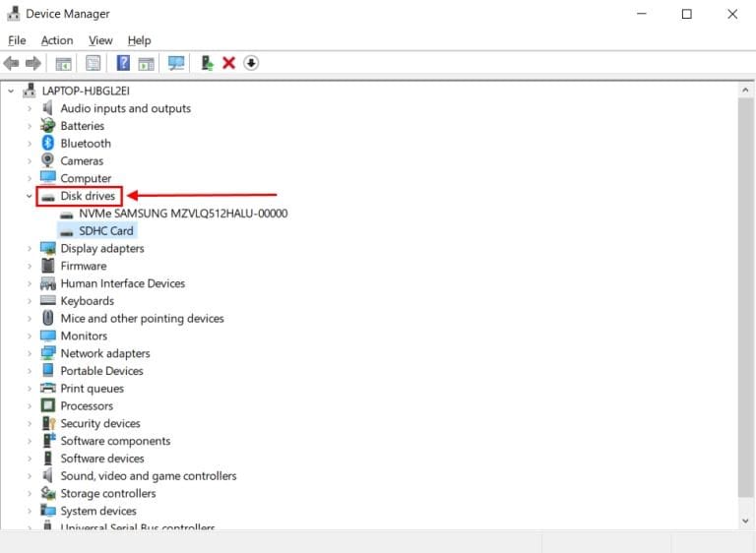The image size is (756, 553).
Task: Click red X Uninstall device icon
Action: tap(228, 63)
